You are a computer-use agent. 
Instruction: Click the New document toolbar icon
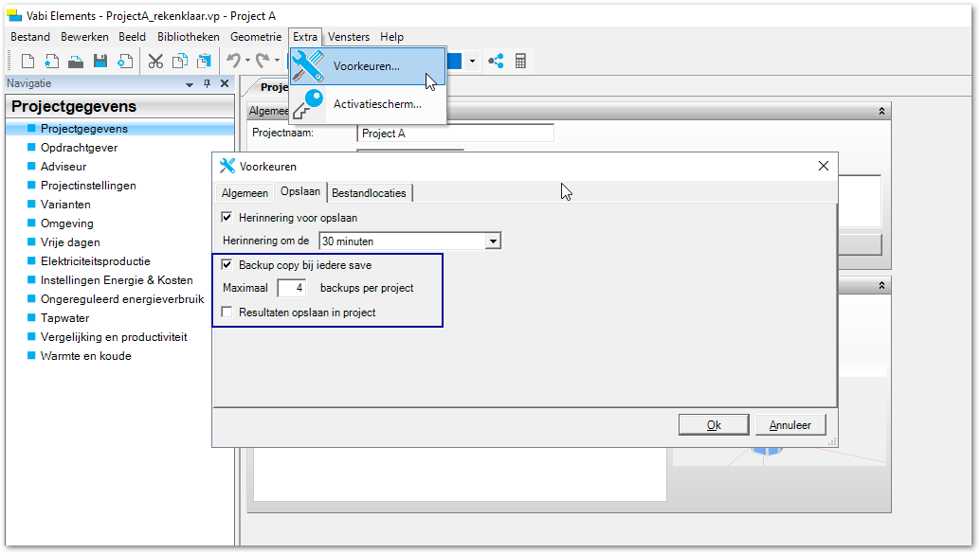pos(27,62)
